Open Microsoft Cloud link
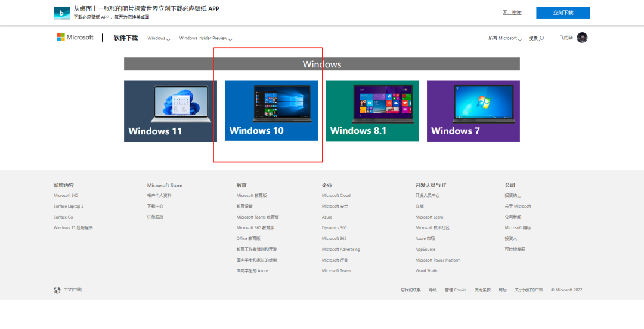644x329 pixels. click(x=336, y=196)
